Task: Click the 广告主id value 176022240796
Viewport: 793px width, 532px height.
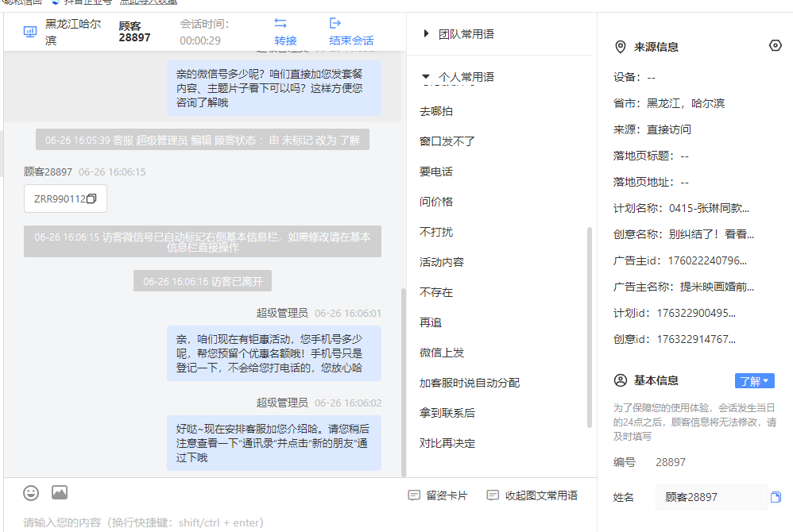Action: coord(707,260)
